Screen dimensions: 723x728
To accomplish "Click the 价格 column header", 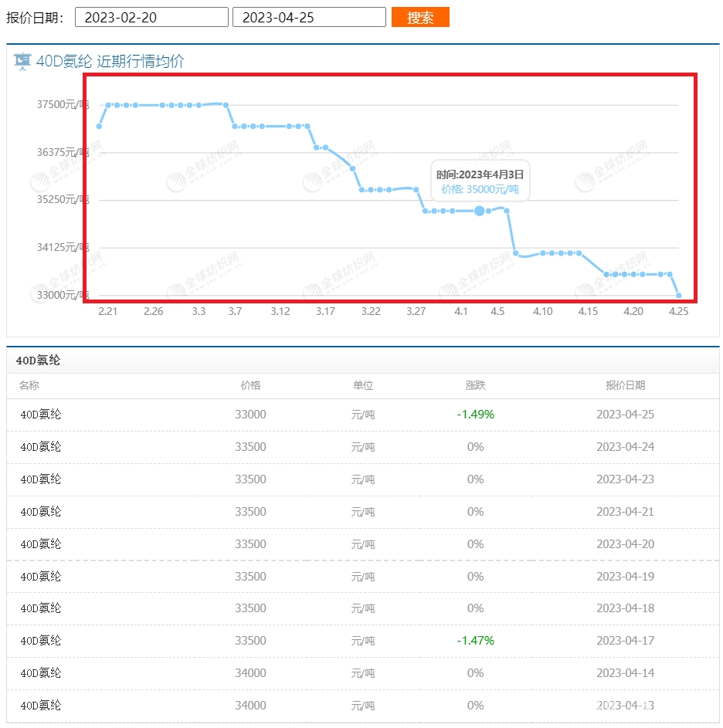I will [250, 385].
